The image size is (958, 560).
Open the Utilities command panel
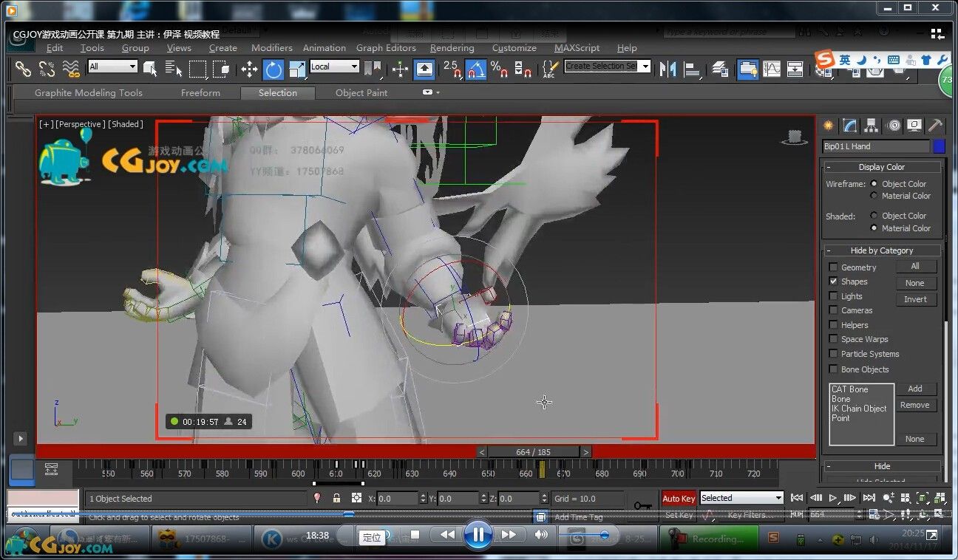click(936, 125)
